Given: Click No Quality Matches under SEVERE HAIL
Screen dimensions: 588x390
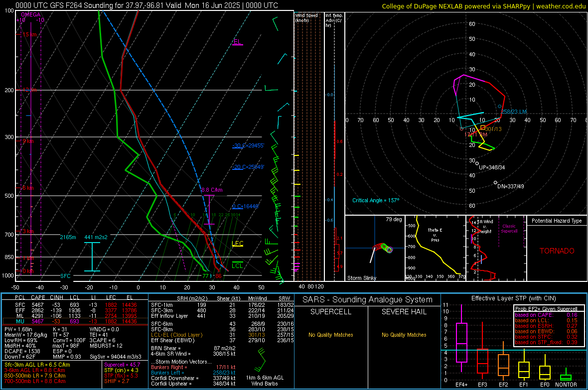Looking at the screenshot, I should pos(404,335).
